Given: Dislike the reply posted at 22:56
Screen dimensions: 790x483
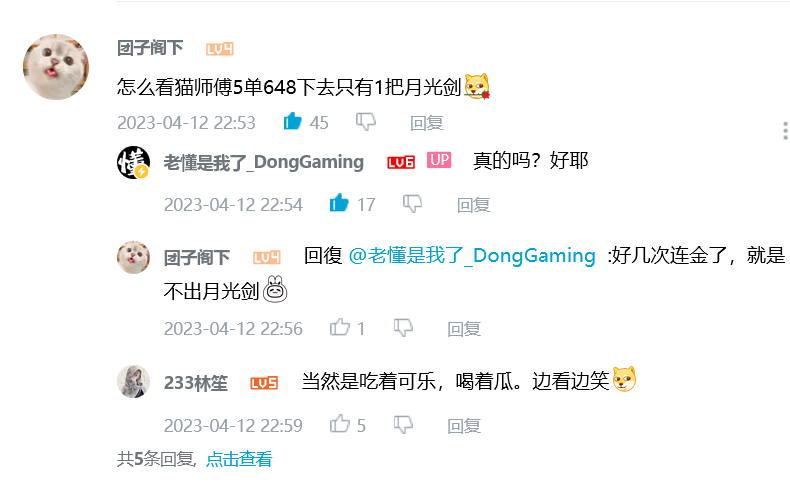Looking at the screenshot, I should [x=403, y=328].
